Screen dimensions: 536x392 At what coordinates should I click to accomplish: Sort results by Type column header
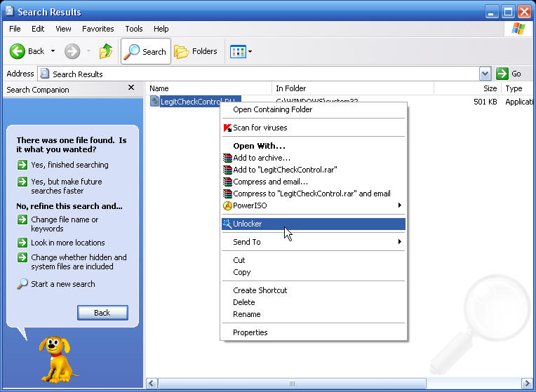coord(517,88)
